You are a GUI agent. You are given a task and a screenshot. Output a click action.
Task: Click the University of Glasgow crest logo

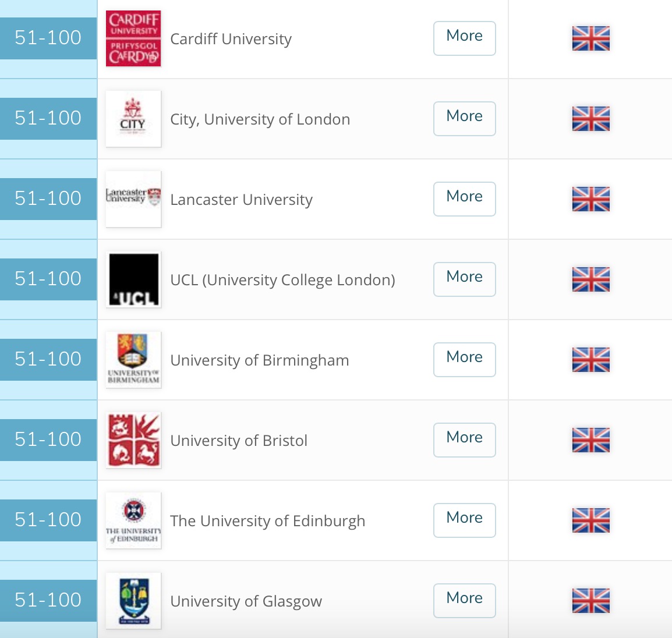coord(133,600)
